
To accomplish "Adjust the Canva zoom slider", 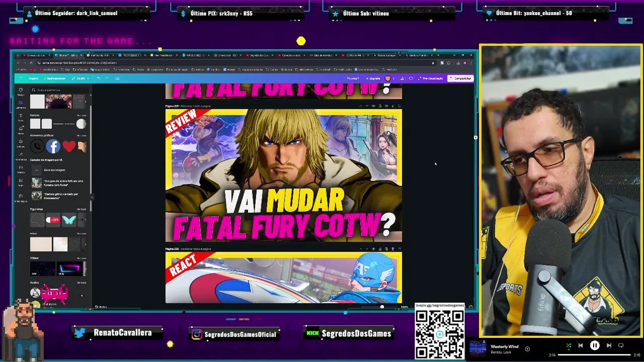I will 382,307.
